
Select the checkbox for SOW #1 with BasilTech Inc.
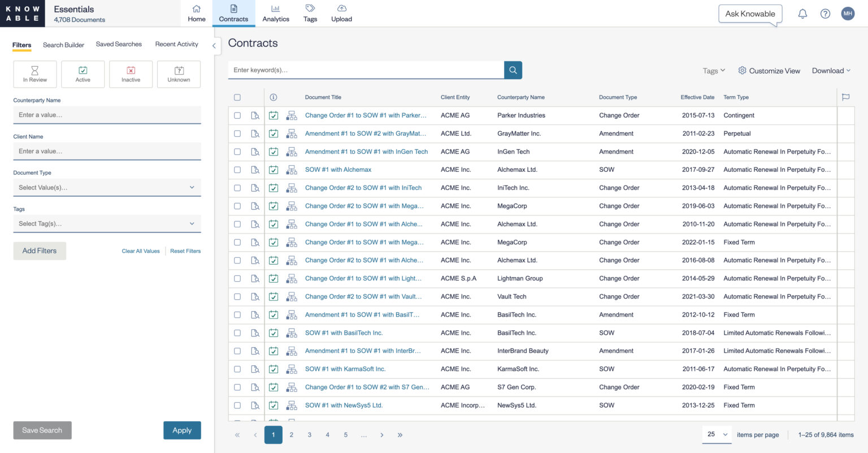(237, 333)
